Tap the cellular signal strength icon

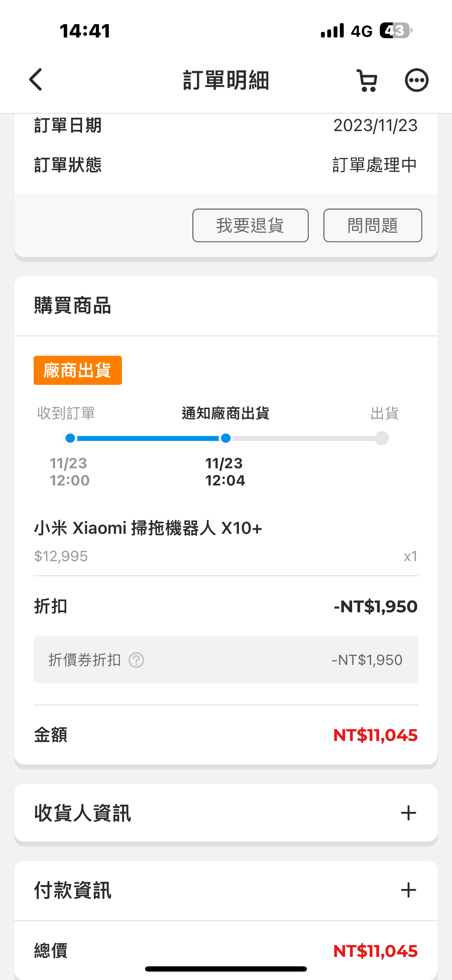click(x=332, y=31)
